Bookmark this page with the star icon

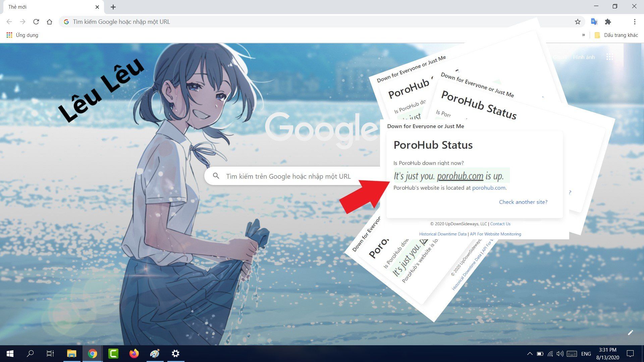click(577, 22)
